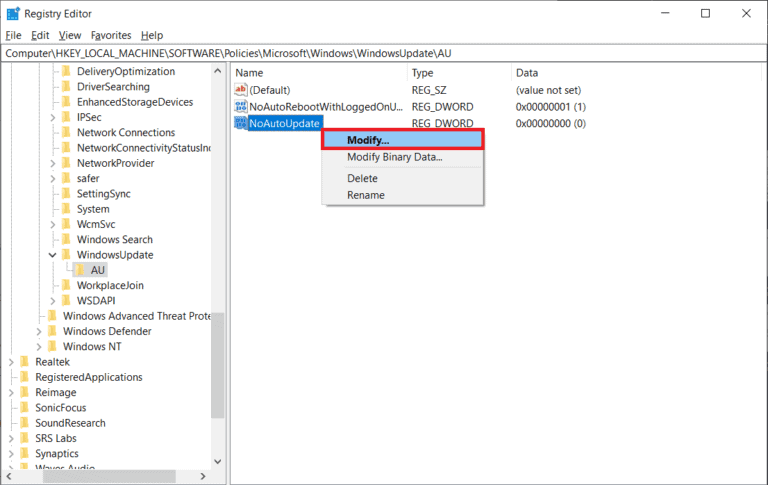Select the RegisteredApplications key
768x485 pixels.
89,377
